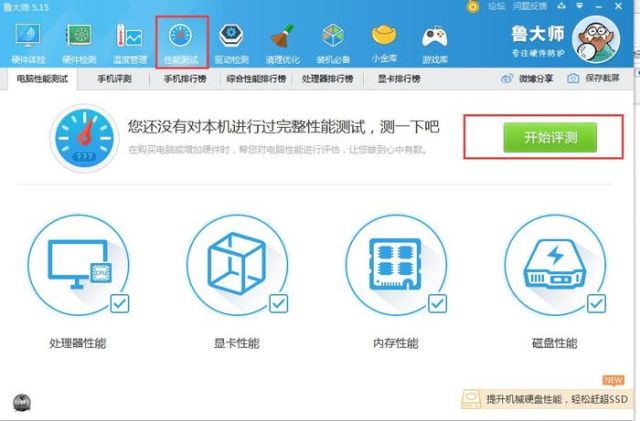Click 保存截屏 camera button

click(x=594, y=78)
